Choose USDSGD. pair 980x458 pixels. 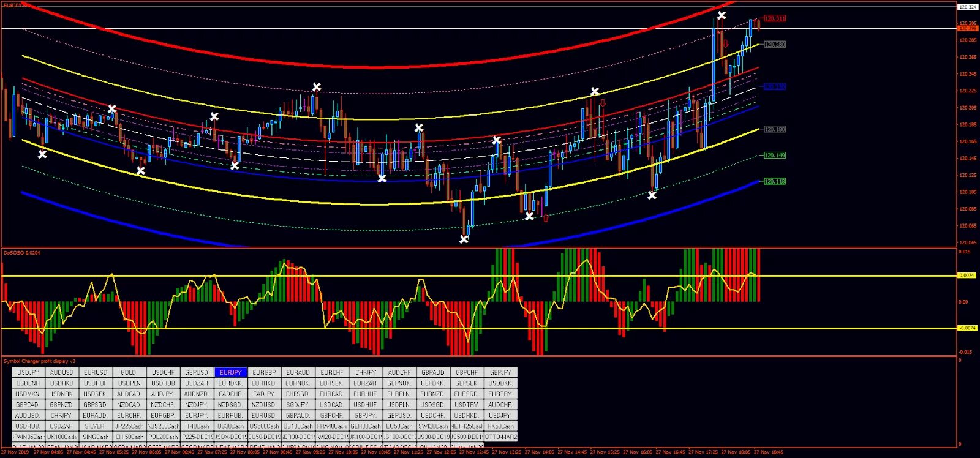click(x=432, y=405)
